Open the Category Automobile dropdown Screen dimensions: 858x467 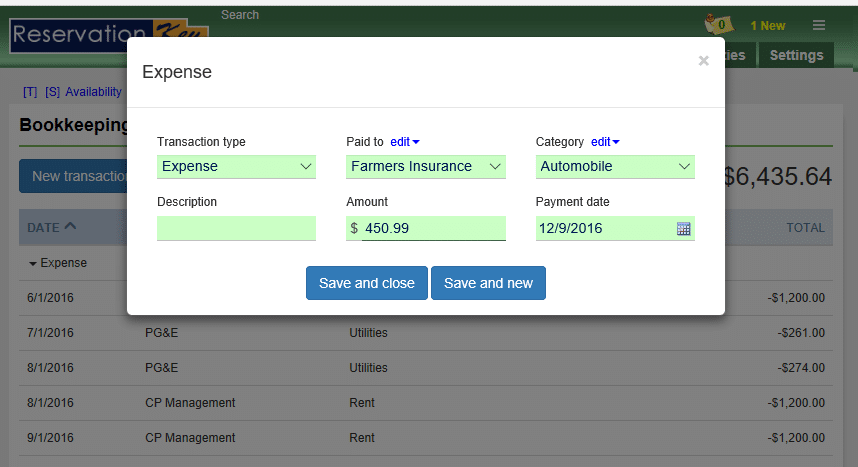pos(615,167)
